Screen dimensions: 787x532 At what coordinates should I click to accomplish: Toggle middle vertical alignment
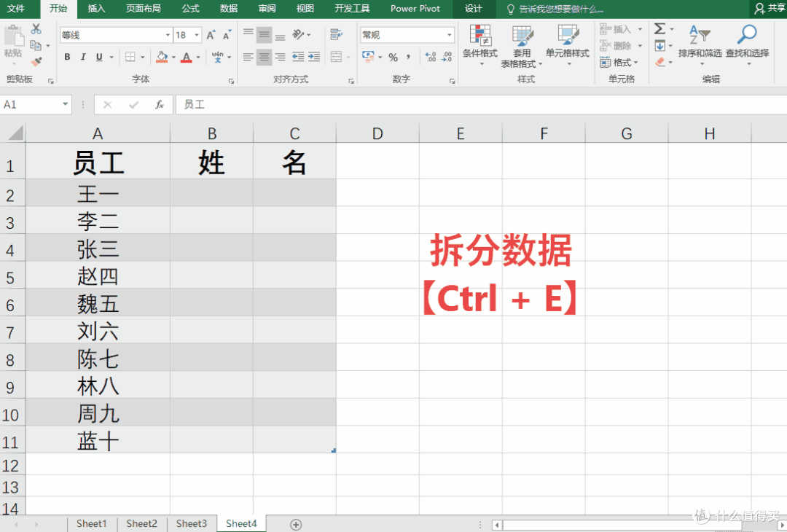point(264,35)
